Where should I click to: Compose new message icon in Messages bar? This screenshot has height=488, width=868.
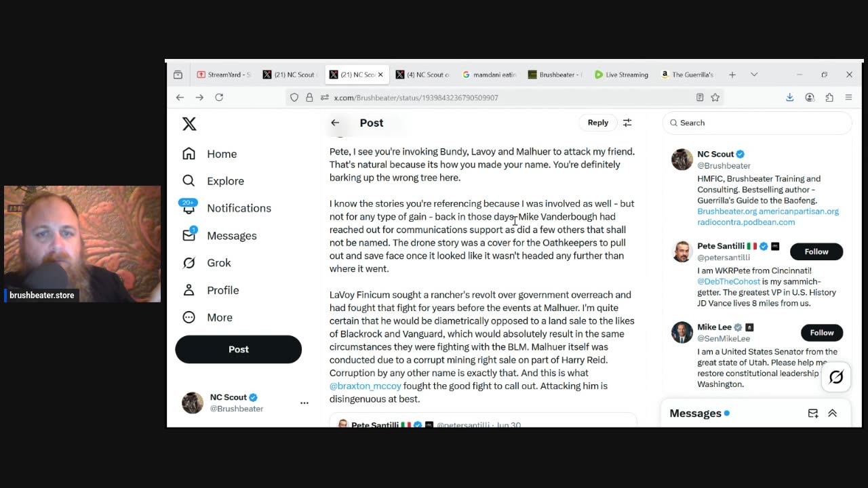[812, 413]
